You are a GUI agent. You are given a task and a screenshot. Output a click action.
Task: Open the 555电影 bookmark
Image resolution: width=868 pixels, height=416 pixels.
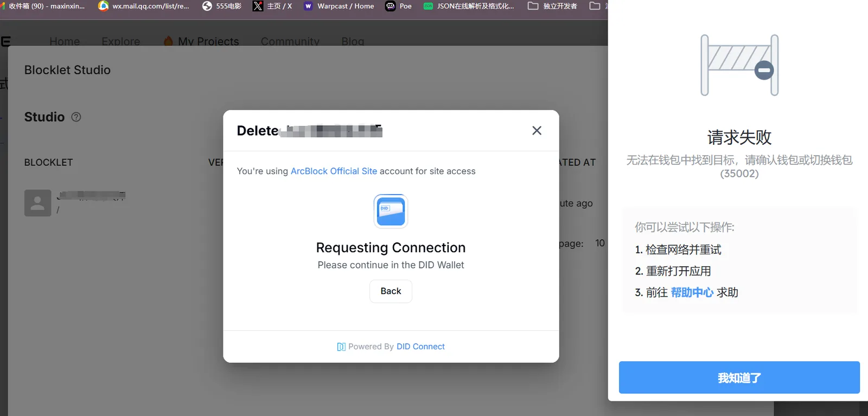[222, 6]
